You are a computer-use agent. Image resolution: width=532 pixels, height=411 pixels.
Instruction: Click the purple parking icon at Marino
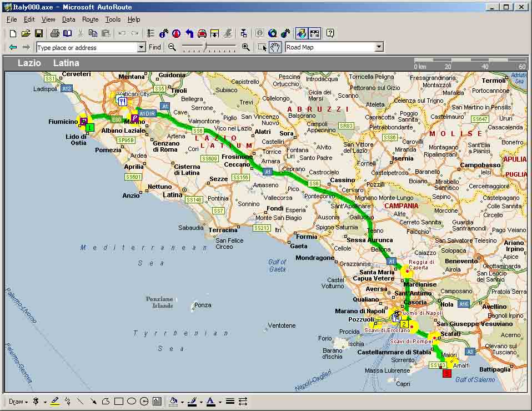pyautogui.click(x=135, y=118)
